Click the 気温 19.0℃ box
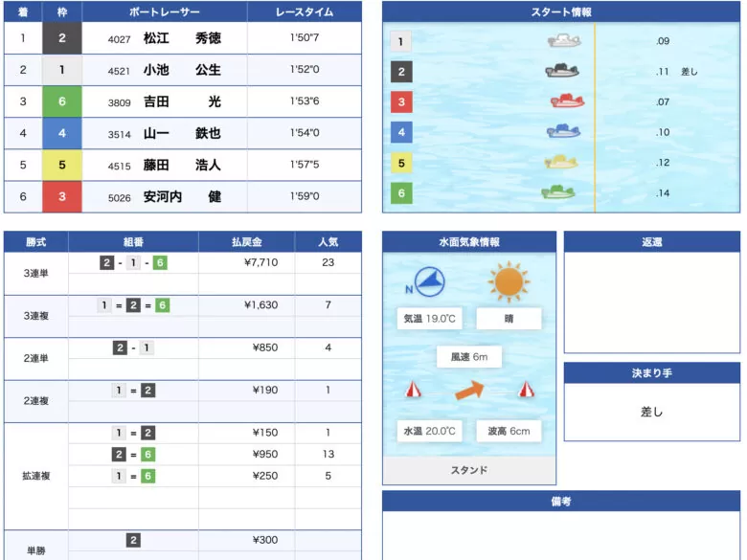The image size is (747, 560). (429, 319)
